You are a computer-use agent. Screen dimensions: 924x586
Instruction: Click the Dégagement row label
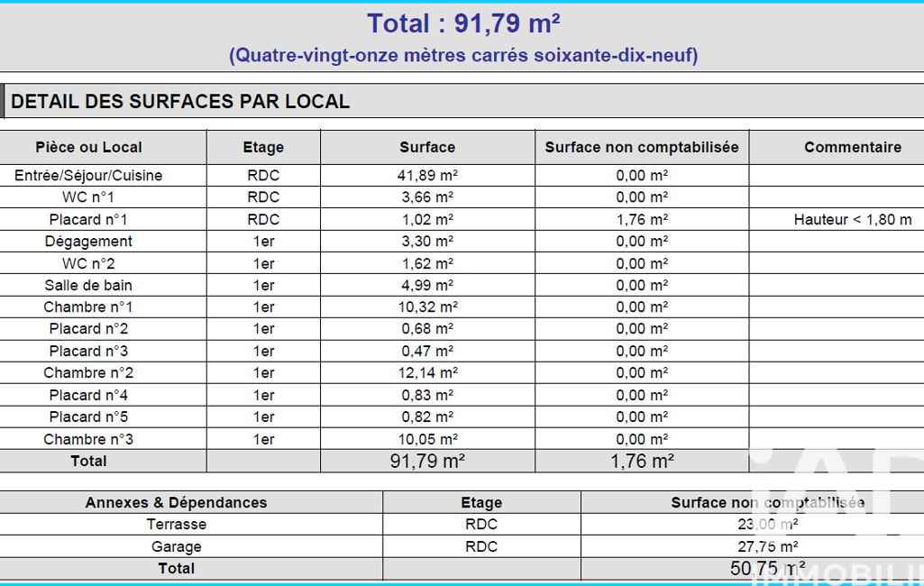coord(88,242)
